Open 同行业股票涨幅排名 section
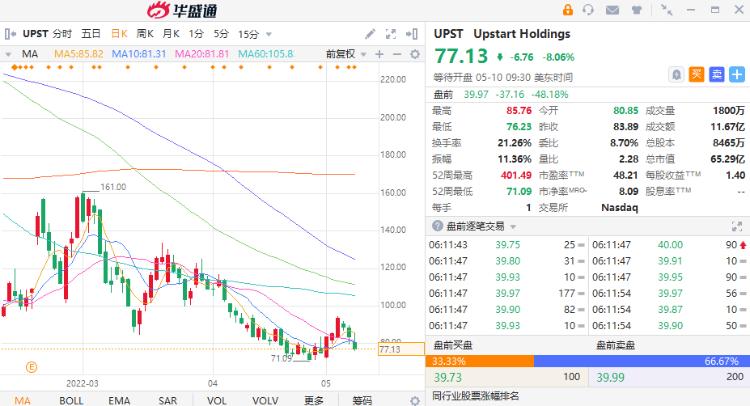 click(475, 396)
